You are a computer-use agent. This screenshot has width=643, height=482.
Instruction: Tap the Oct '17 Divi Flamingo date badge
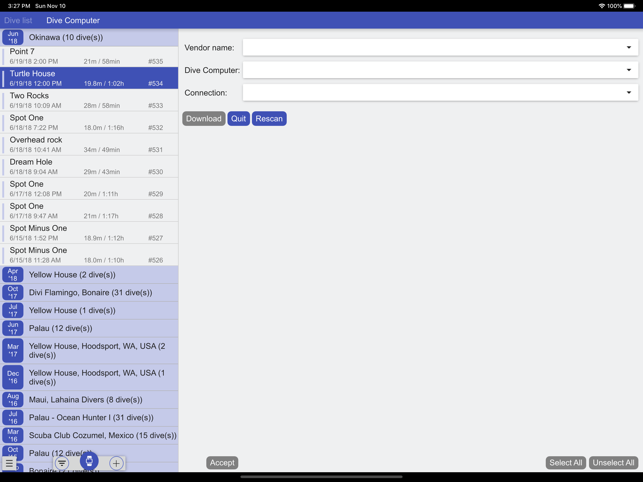[12, 293]
